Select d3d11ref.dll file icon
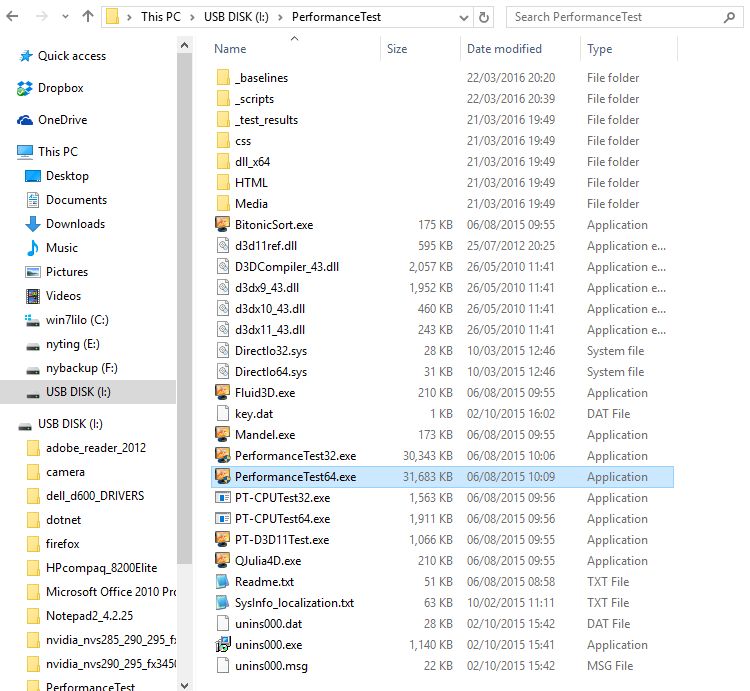Screen dimensions: 750x691 tap(223, 246)
